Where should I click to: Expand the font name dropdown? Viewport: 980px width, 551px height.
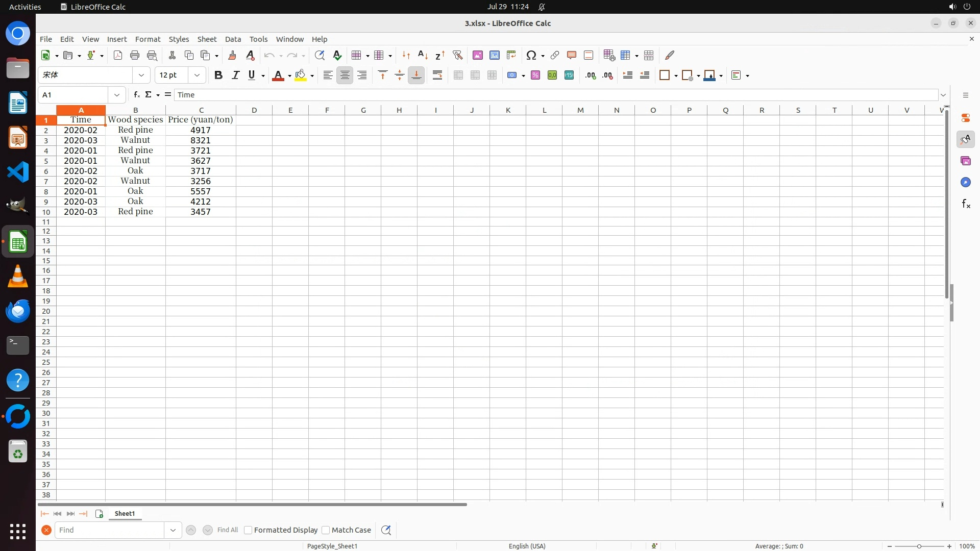click(141, 76)
